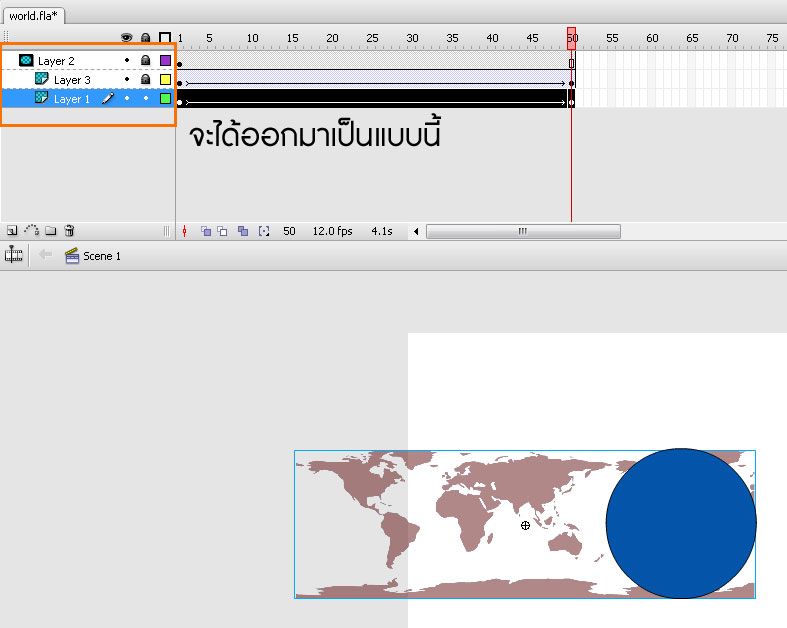Click the Add Motion Guide icon
787x628 pixels.
(x=32, y=230)
